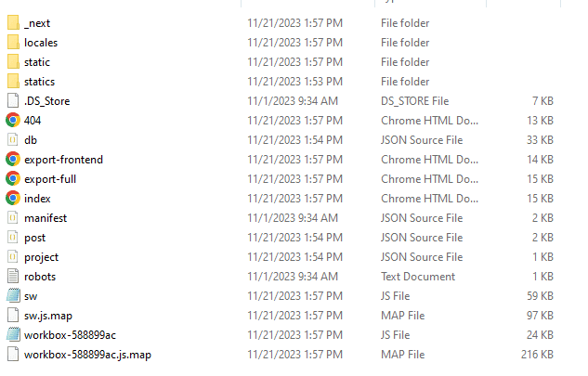The image size is (588, 376).
Task: Select the text document icon for robots
Action: [13, 276]
